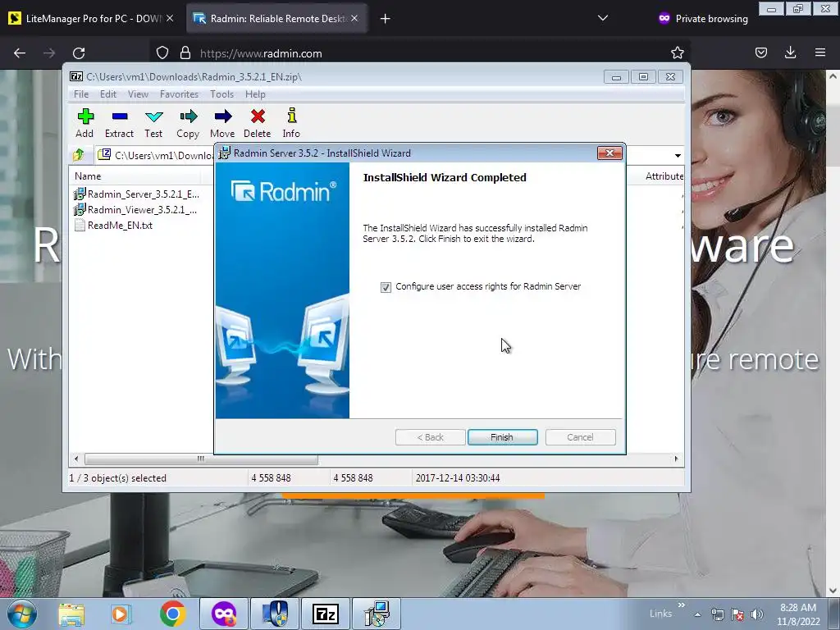The height and width of the screenshot is (630, 840).
Task: Go back in the browser
Action: [20, 53]
